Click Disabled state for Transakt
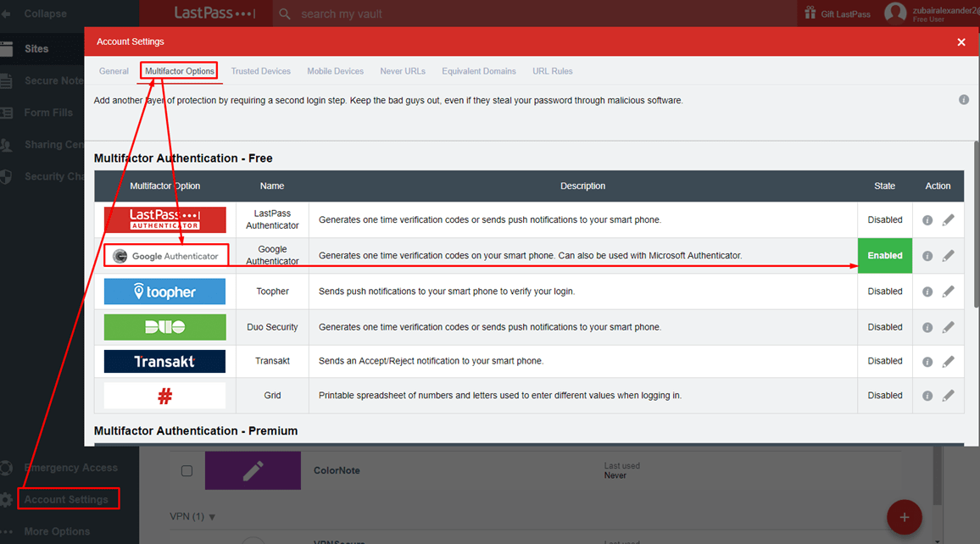 [x=884, y=361]
